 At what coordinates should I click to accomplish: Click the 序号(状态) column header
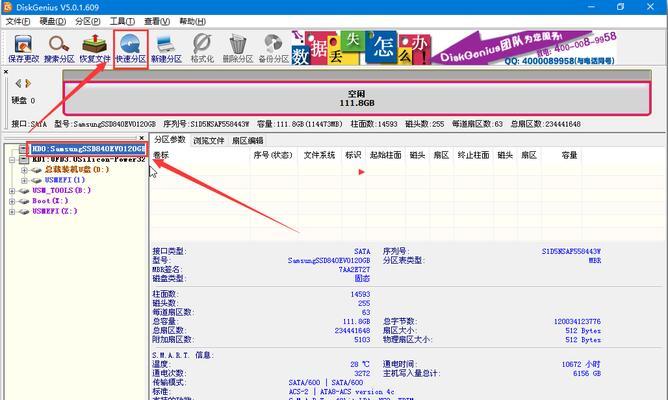[x=273, y=155]
